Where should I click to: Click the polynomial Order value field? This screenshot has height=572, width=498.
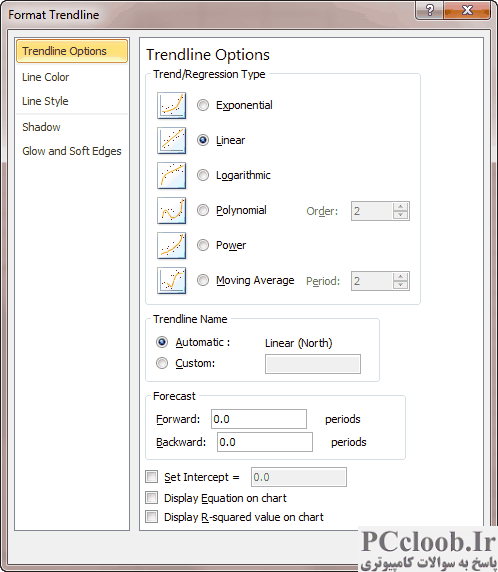pyautogui.click(x=372, y=211)
